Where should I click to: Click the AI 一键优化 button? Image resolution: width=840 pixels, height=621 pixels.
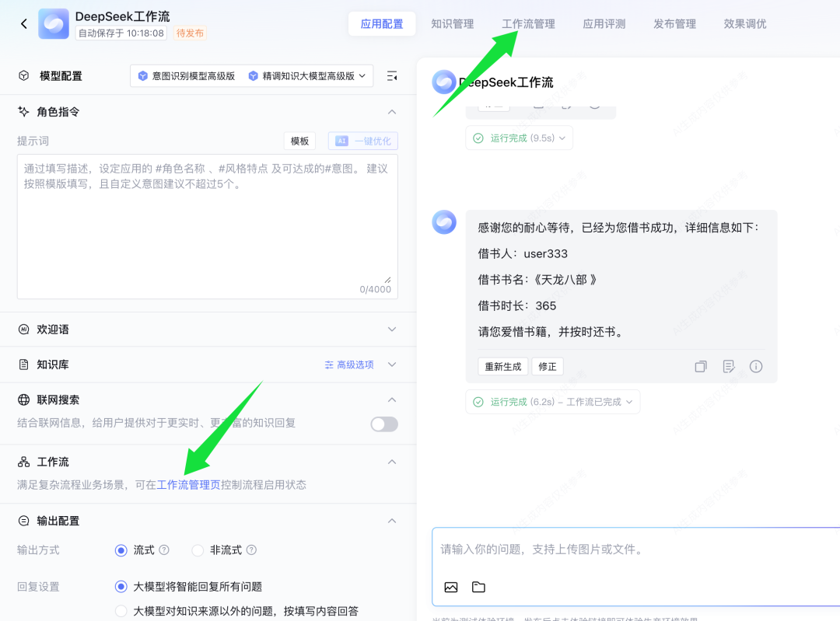tap(363, 141)
